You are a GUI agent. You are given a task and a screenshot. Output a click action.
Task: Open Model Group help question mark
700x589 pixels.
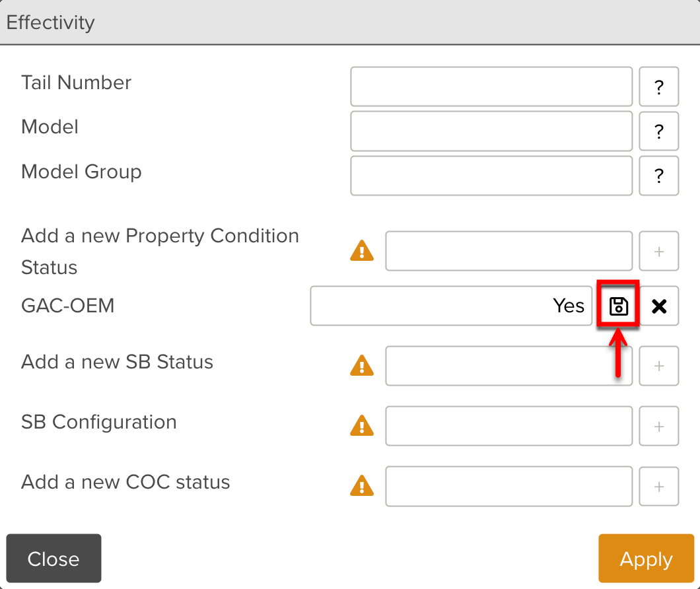pyautogui.click(x=659, y=176)
